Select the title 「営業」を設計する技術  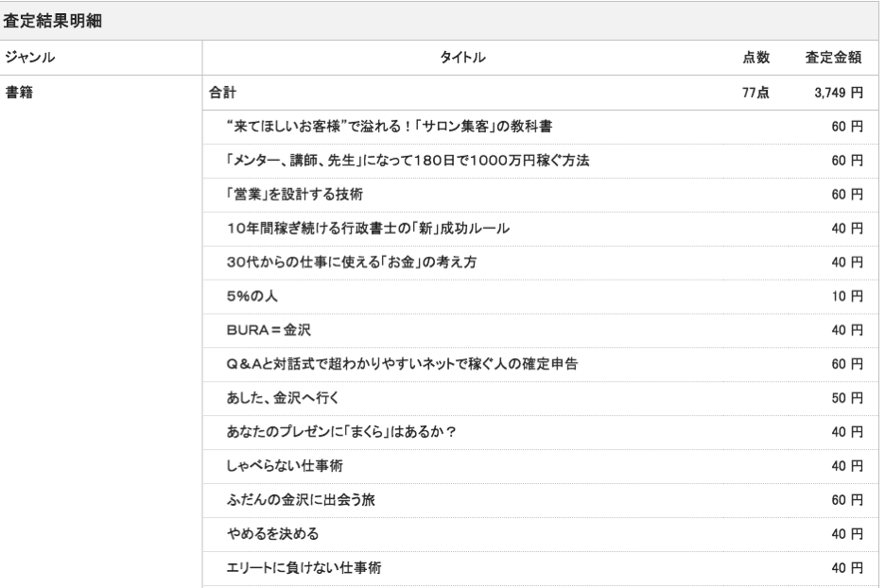[295, 194]
